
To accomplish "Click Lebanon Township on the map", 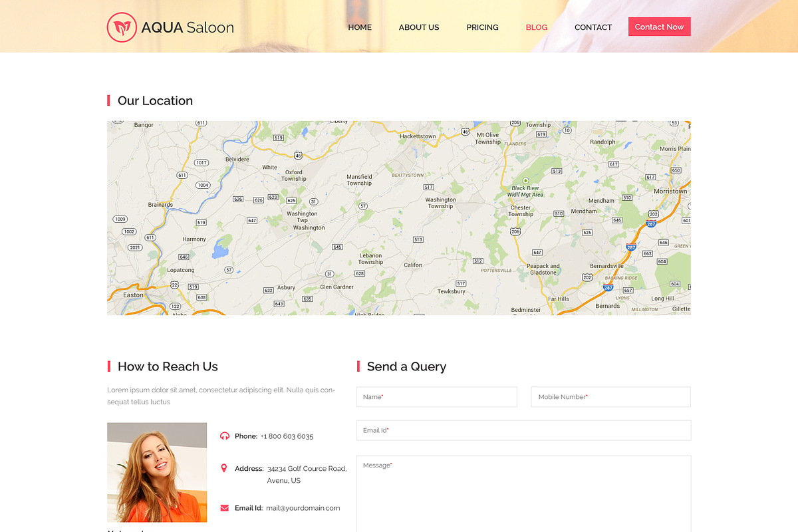I will point(370,259).
